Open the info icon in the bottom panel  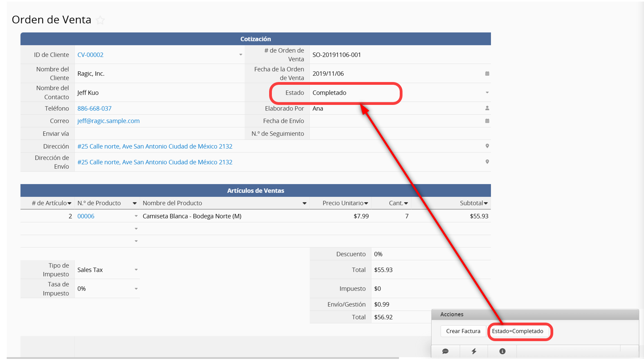(x=502, y=351)
